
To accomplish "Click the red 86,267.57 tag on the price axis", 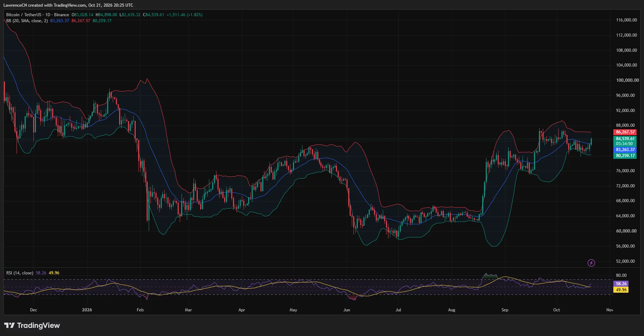I will pyautogui.click(x=625, y=132).
